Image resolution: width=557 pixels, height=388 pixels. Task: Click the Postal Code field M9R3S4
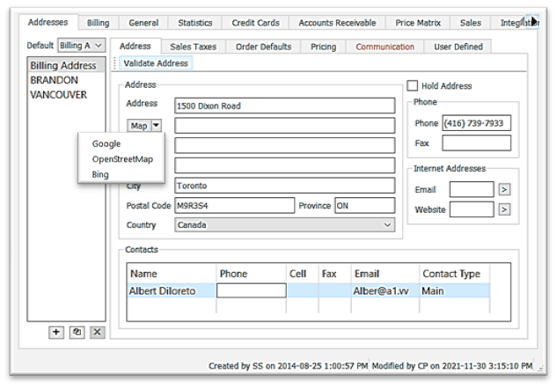(234, 205)
